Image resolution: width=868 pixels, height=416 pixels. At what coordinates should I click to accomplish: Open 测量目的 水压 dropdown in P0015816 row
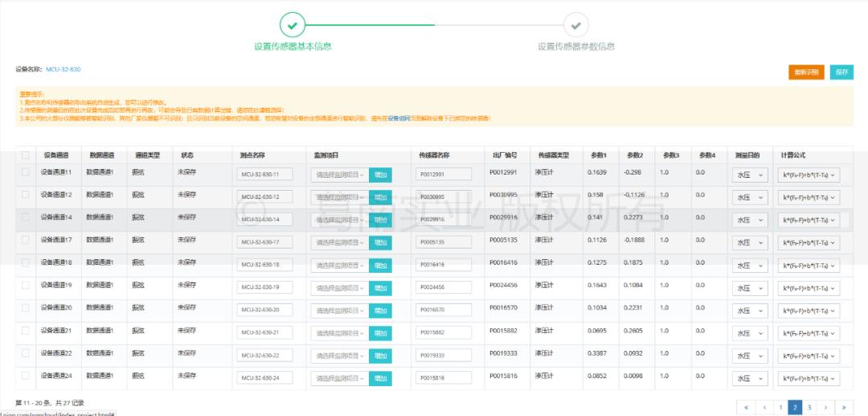pyautogui.click(x=750, y=378)
